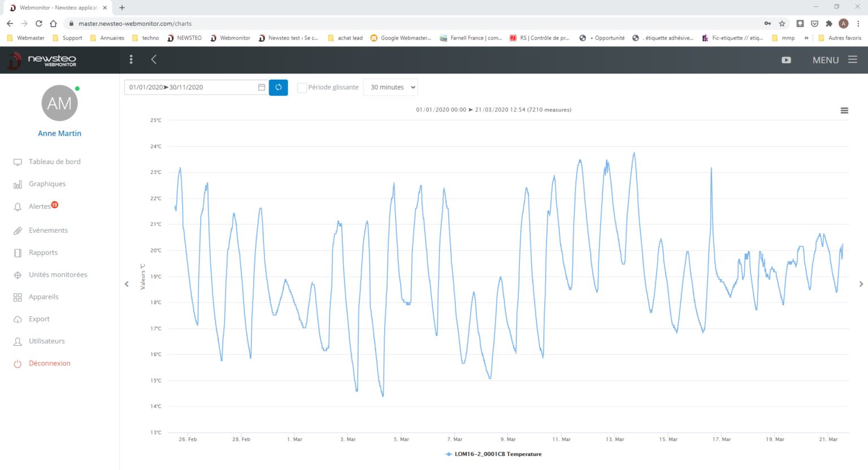868x470 pixels.
Task: Enable the Période glissante checkbox
Action: [x=302, y=88]
